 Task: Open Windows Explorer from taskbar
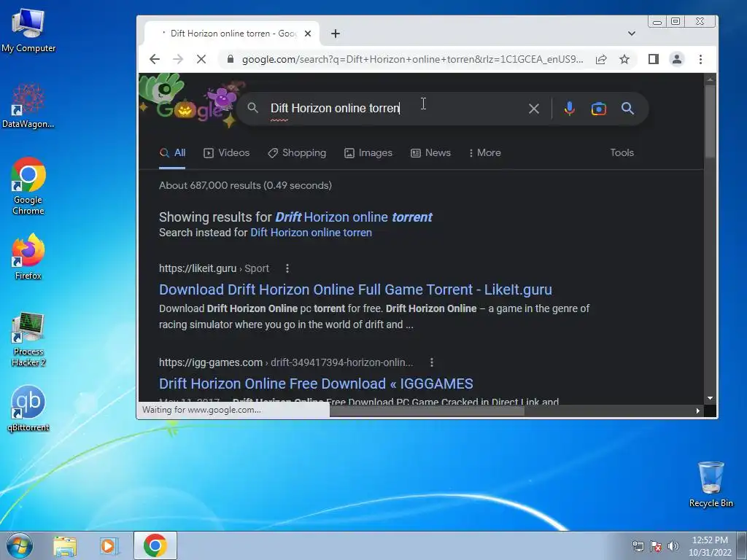pyautogui.click(x=65, y=545)
